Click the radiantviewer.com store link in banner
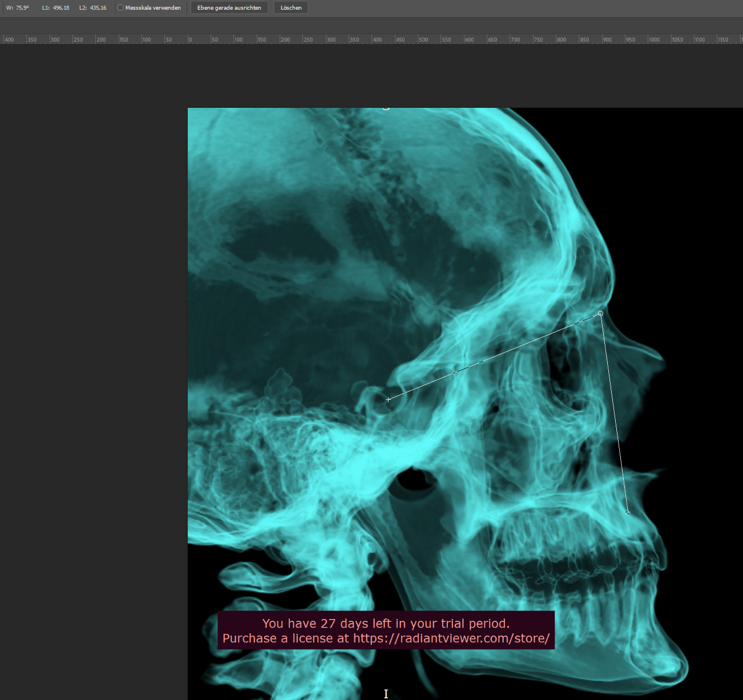Screen dimensions: 743x700 click(451, 638)
